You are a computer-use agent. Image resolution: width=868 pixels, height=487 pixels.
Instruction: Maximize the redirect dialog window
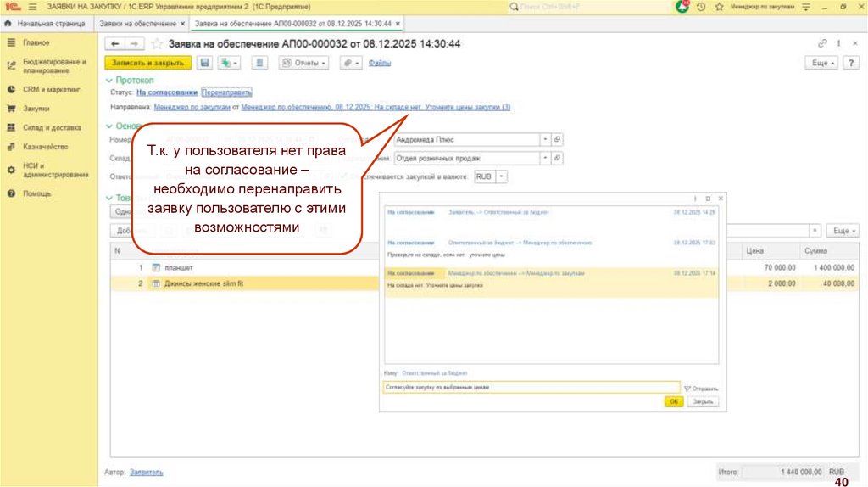[708, 199]
